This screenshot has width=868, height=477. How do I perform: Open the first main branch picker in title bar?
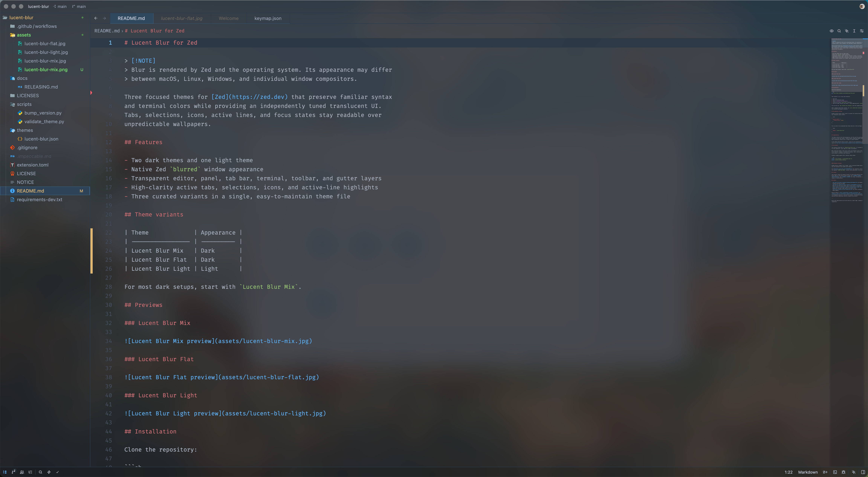60,6
